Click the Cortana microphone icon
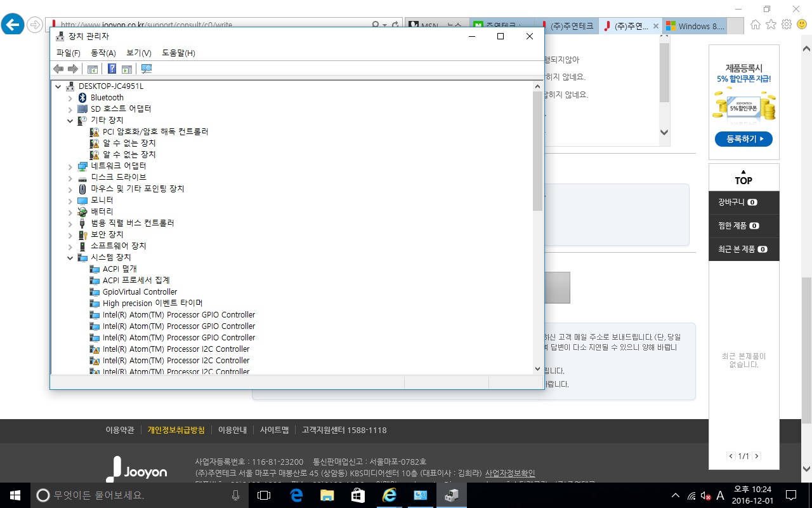This screenshot has width=812, height=508. pyautogui.click(x=235, y=495)
